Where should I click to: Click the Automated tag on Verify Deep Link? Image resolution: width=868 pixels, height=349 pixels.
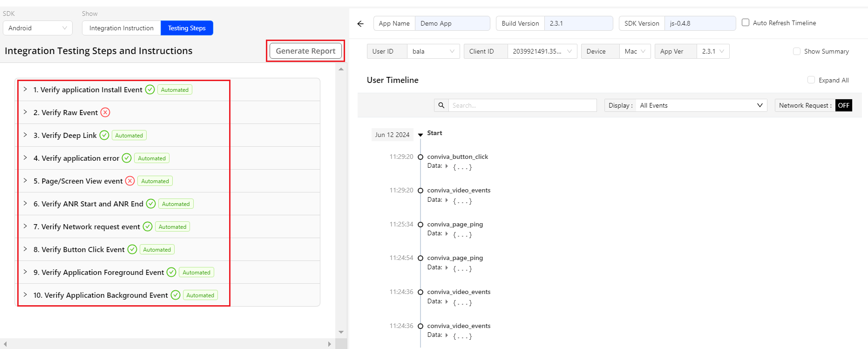(129, 135)
